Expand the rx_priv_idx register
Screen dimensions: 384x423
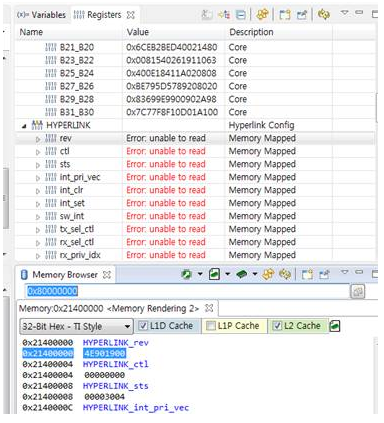click(38, 256)
